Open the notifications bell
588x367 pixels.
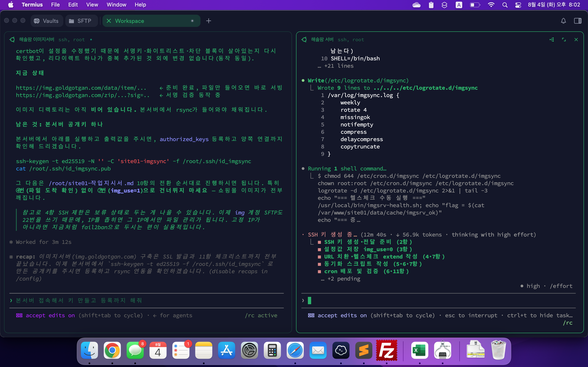click(x=563, y=21)
